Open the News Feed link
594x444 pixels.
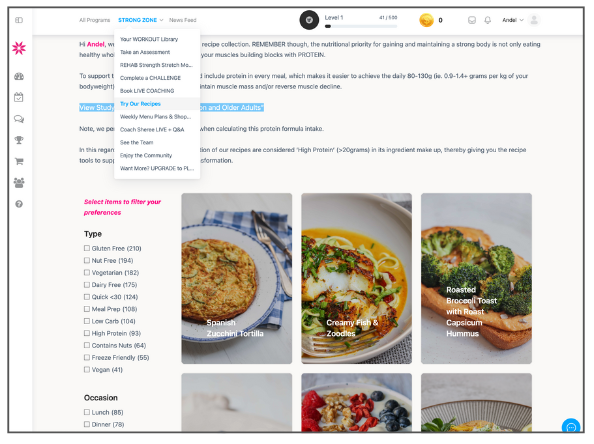tap(183, 20)
